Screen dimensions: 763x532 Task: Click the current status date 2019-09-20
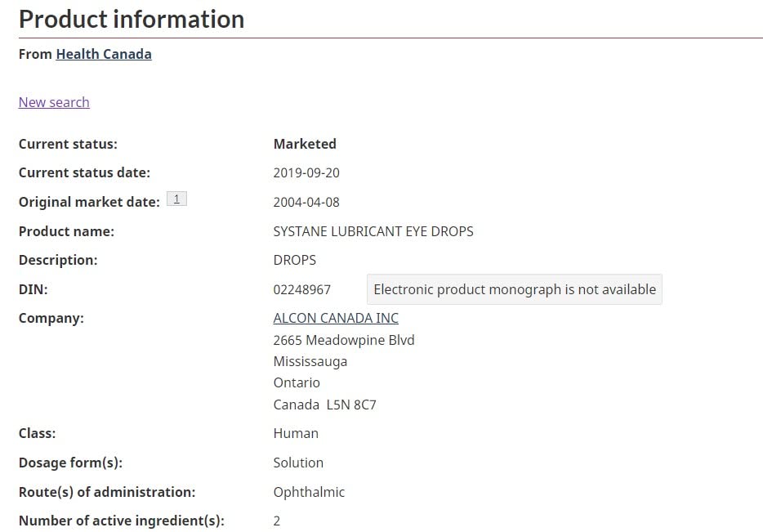pos(306,173)
